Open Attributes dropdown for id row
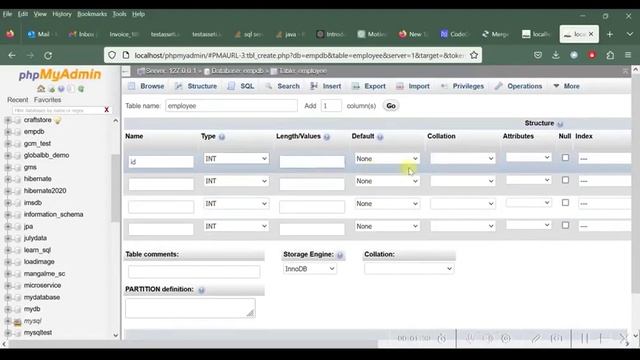 pos(529,157)
